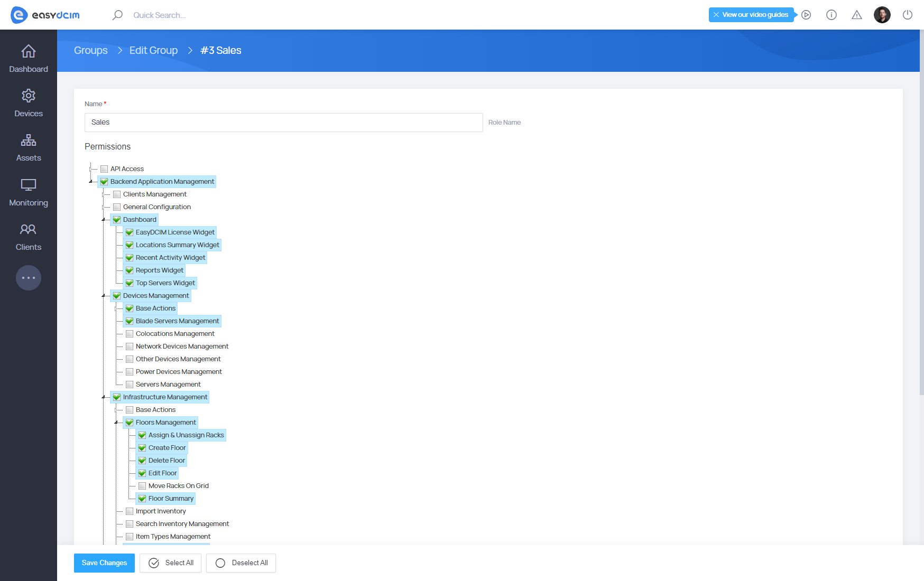
Task: Select the Edit Floor item
Action: click(162, 473)
